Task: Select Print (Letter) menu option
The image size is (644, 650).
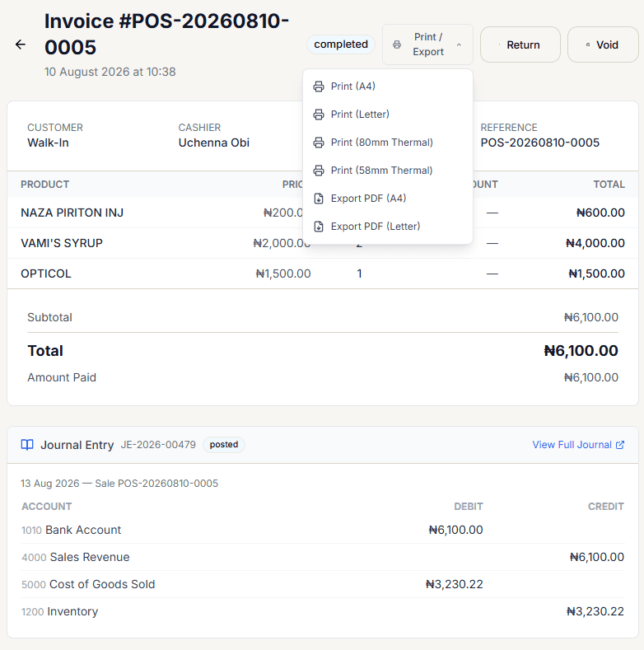Action: pyautogui.click(x=388, y=115)
